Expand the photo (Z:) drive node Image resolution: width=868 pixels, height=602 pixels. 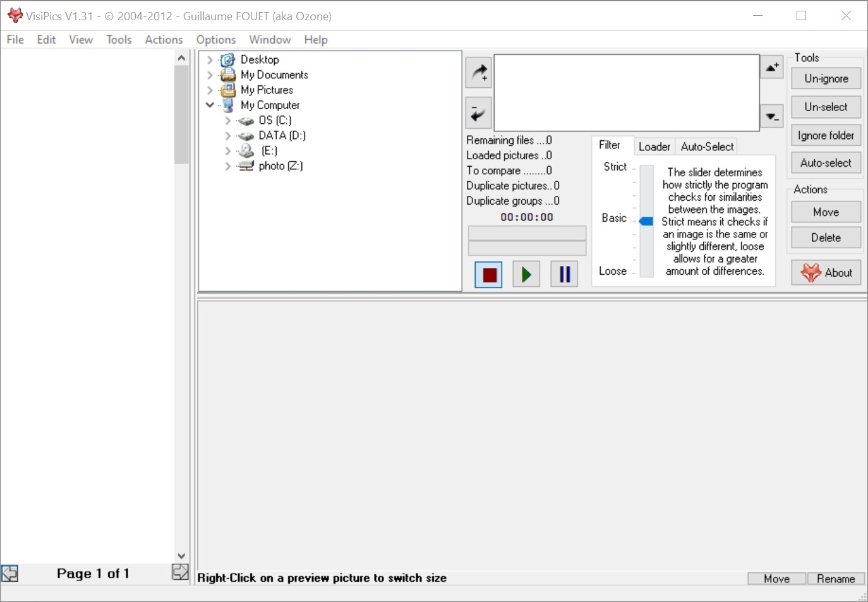[x=228, y=166]
